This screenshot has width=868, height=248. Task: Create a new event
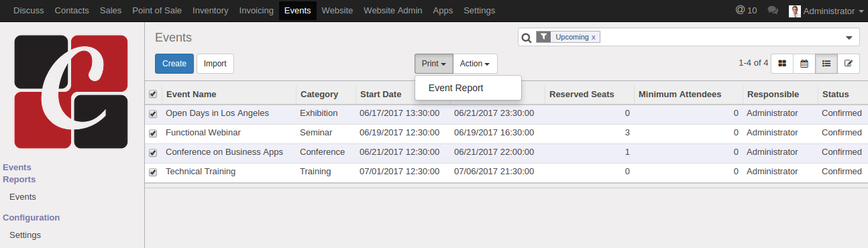(x=174, y=64)
